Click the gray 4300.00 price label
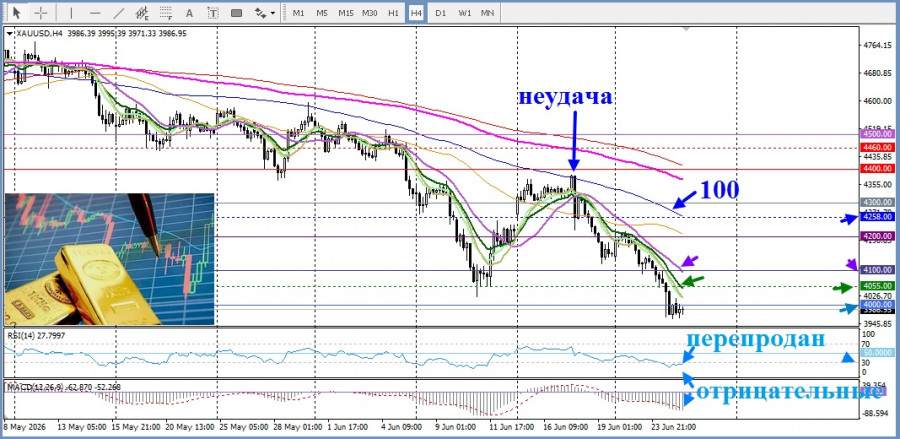 [878, 203]
